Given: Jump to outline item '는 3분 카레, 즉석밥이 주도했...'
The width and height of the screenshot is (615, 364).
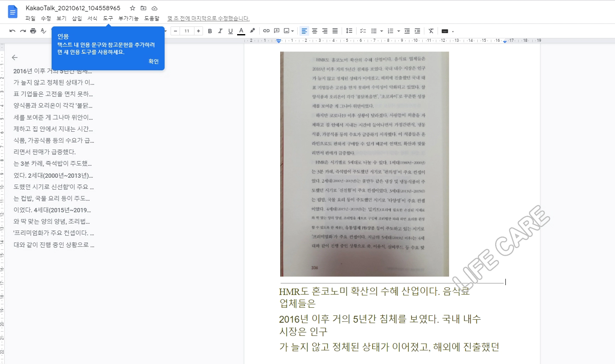Looking at the screenshot, I should tap(52, 163).
